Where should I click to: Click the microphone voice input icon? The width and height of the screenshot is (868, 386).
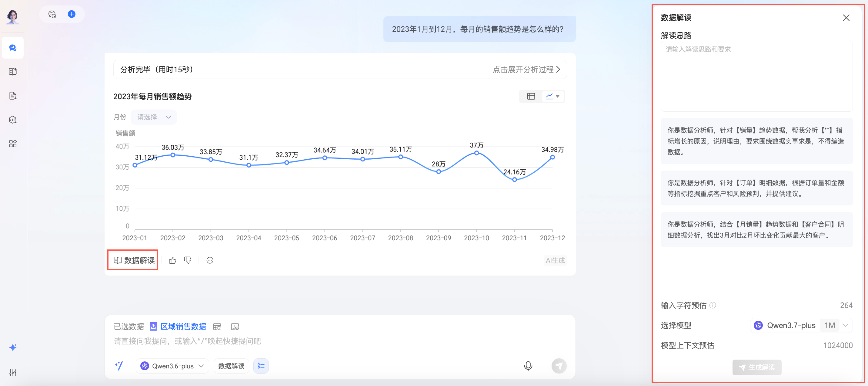click(x=528, y=366)
